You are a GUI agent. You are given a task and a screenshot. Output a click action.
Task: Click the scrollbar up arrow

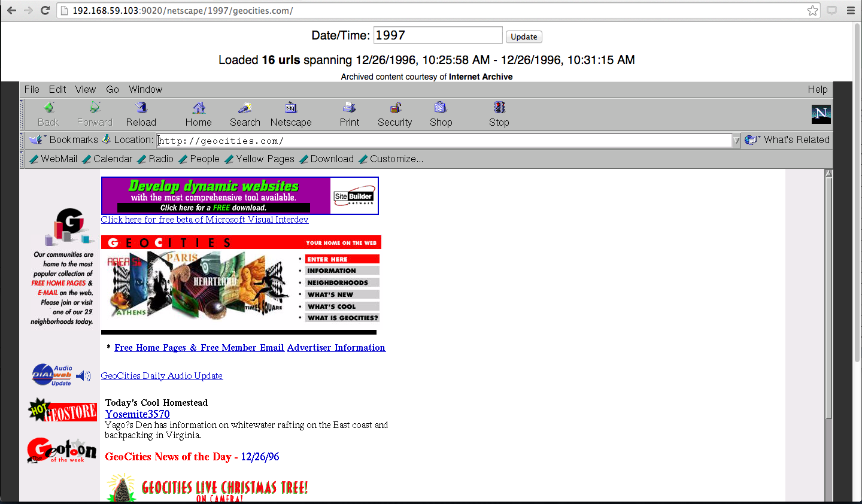[x=828, y=174]
